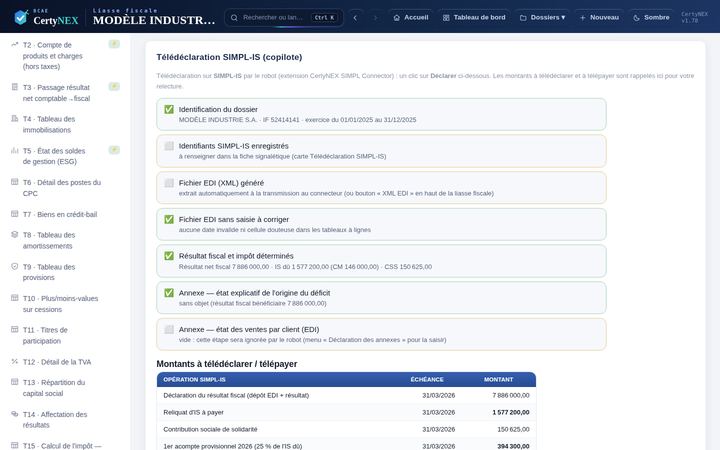The image size is (720, 450).
Task: Toggle the Identifiants SIMPL-IS enregistrés checkbox
Action: (169, 146)
